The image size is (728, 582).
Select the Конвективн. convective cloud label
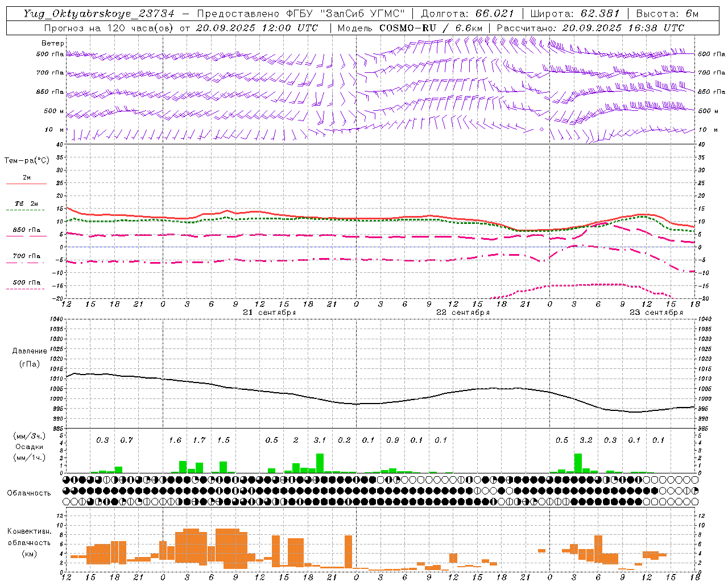tap(29, 531)
